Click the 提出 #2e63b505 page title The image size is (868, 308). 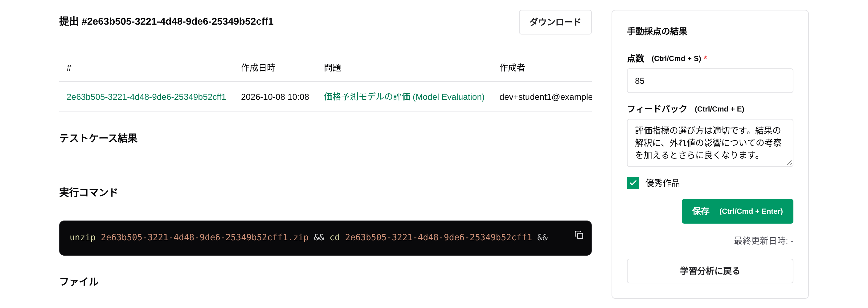pos(166,21)
